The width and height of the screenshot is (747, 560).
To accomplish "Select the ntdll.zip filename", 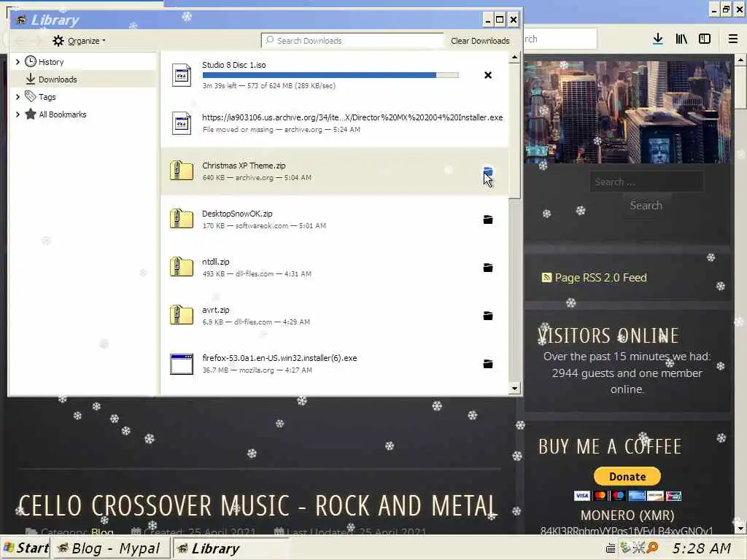I will point(216,262).
